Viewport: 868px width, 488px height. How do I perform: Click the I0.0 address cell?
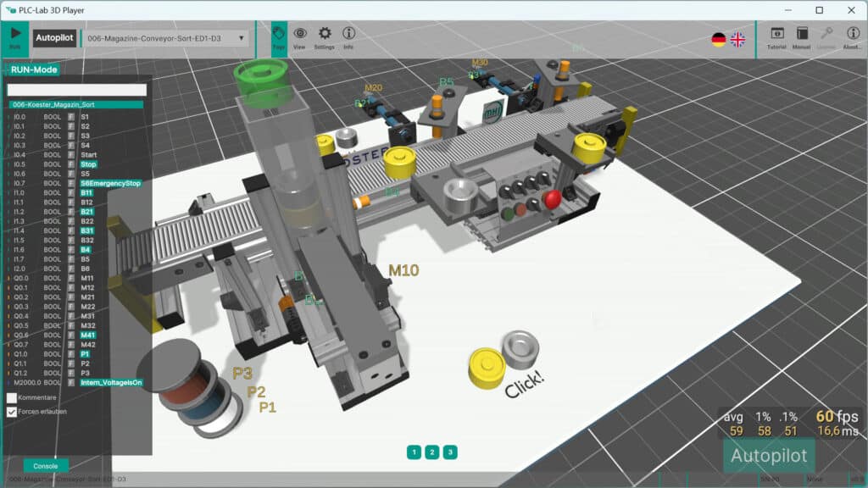19,117
